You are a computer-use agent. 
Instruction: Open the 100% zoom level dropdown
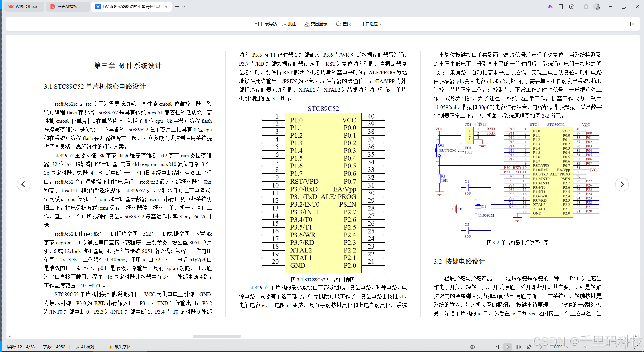pyautogui.click(x=560, y=347)
